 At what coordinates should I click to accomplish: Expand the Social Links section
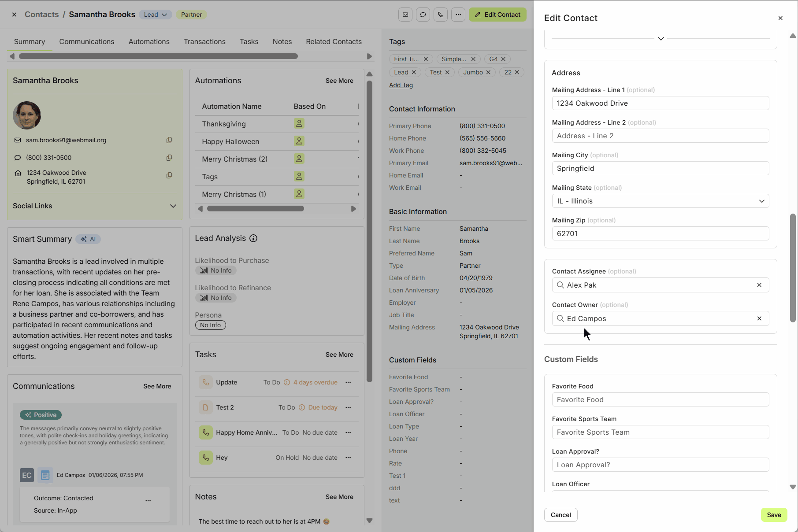tap(173, 206)
